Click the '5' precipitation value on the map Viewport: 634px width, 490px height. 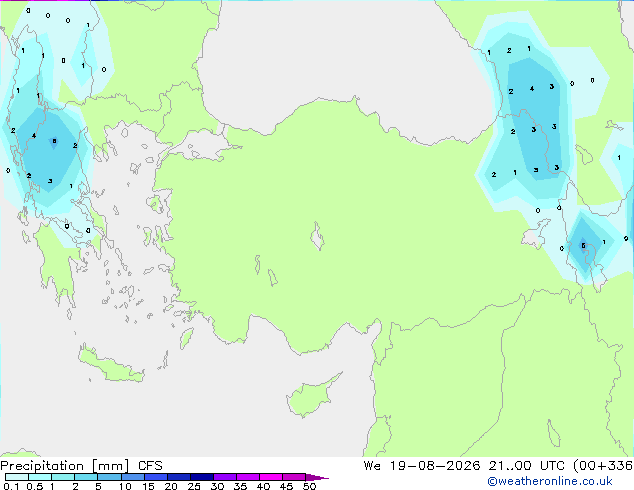(583, 245)
